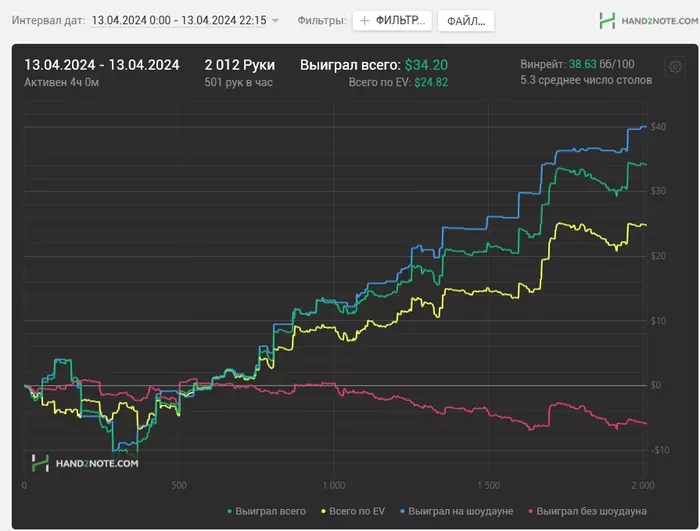Viewport: 700px width, 531px height.
Task: Click the plus icon in the filter button
Action: point(364,21)
